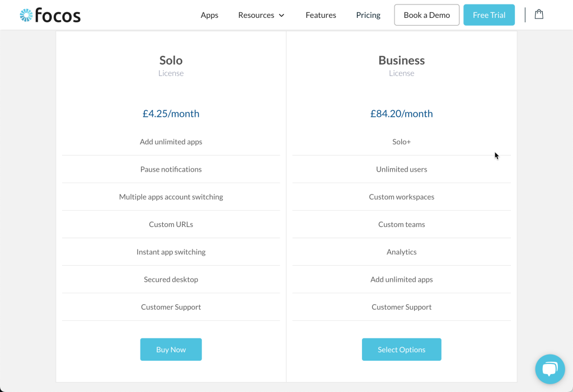Expand the Resources dropdown chevron
573x392 pixels.
click(281, 15)
